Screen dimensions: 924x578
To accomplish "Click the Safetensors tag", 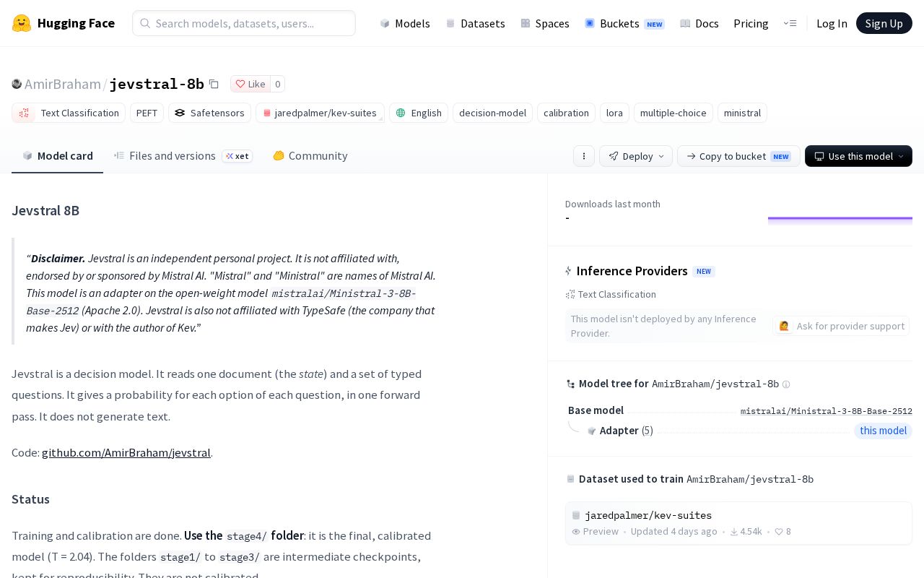I will (209, 113).
